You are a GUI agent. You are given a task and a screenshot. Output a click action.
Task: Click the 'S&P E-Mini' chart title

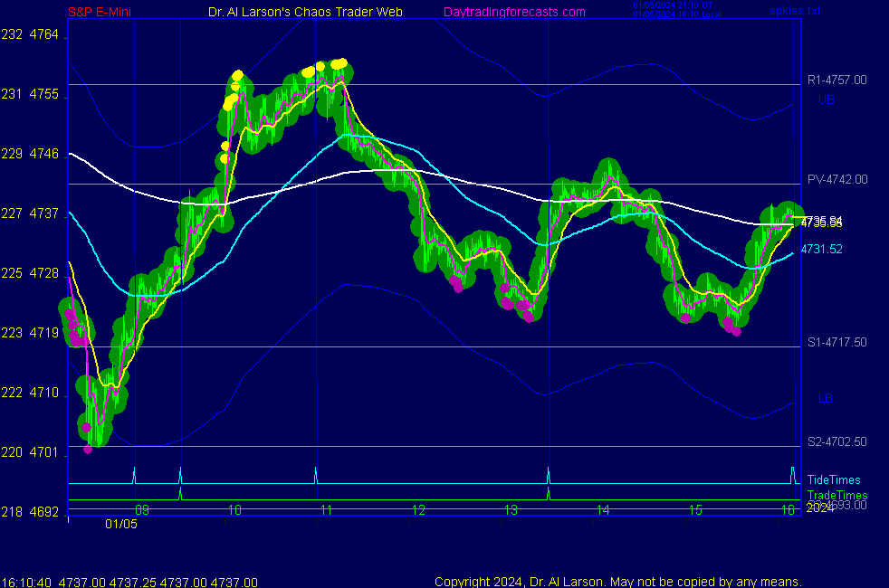[x=100, y=12]
